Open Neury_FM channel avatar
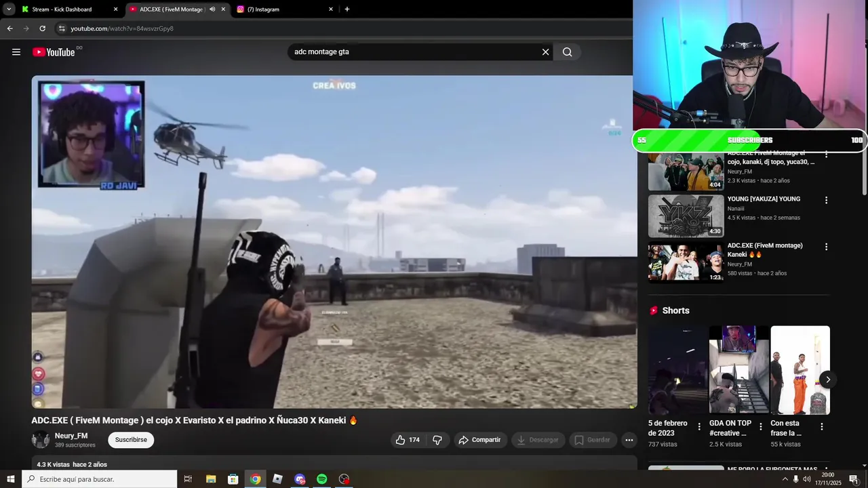Screen dimensions: 868x488 click(x=41, y=440)
